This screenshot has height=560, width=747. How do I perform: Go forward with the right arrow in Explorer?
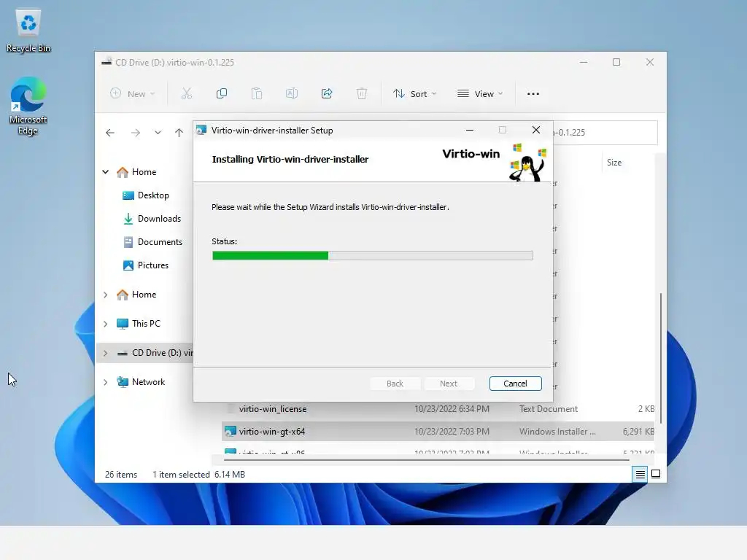(x=136, y=133)
